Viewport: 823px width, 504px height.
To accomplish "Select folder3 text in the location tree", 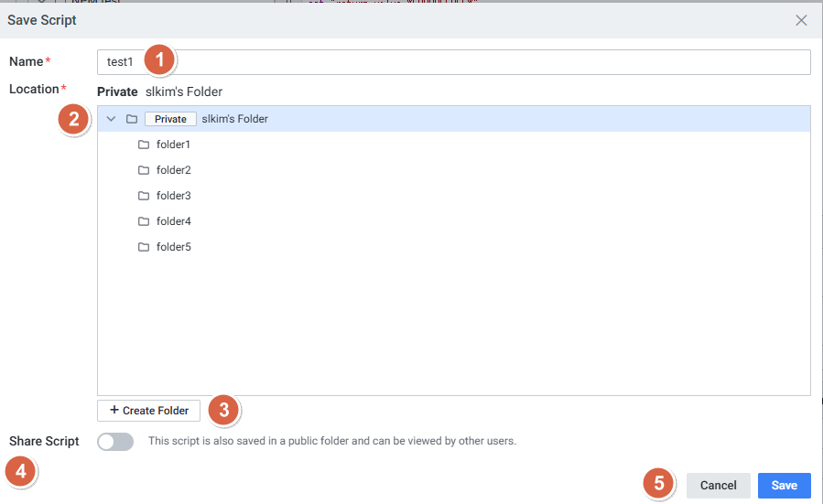I will (173, 196).
